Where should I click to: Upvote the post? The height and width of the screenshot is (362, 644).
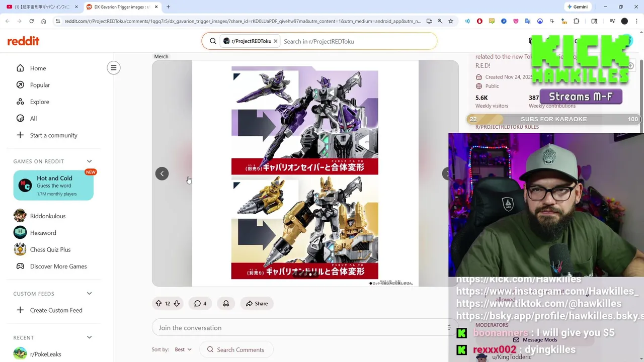tap(158, 304)
